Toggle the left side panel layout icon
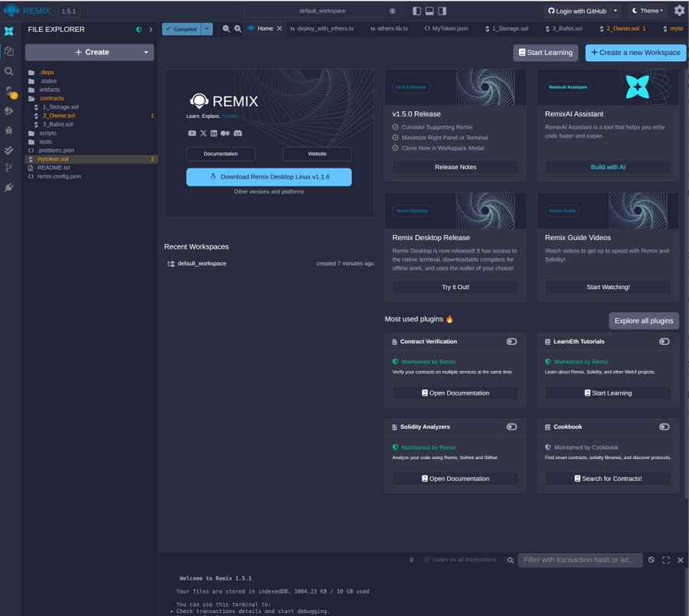The image size is (689, 616). [x=417, y=11]
